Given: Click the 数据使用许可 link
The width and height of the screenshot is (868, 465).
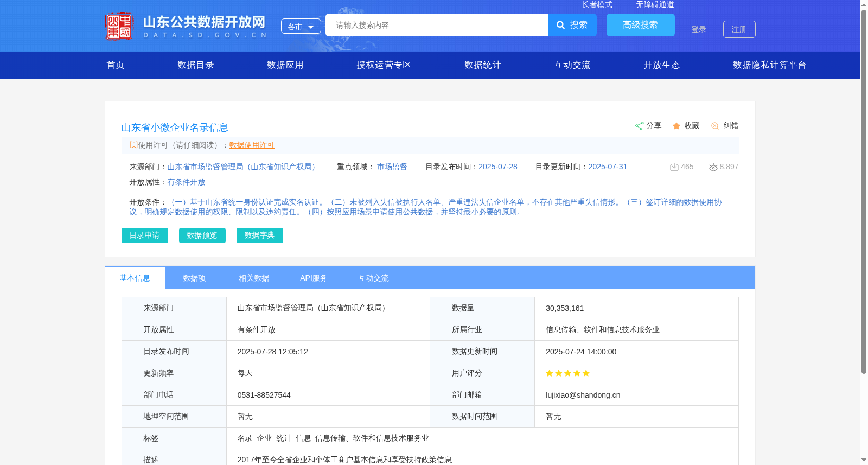Looking at the screenshot, I should point(252,145).
